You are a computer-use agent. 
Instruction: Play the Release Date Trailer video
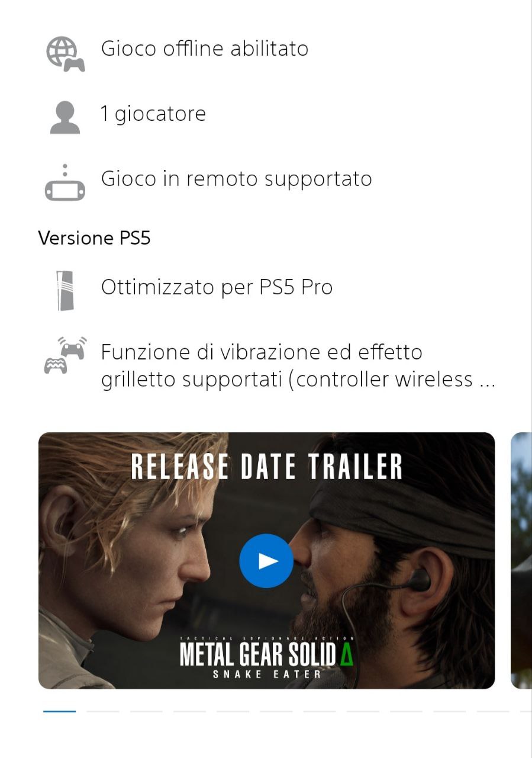[x=266, y=561]
